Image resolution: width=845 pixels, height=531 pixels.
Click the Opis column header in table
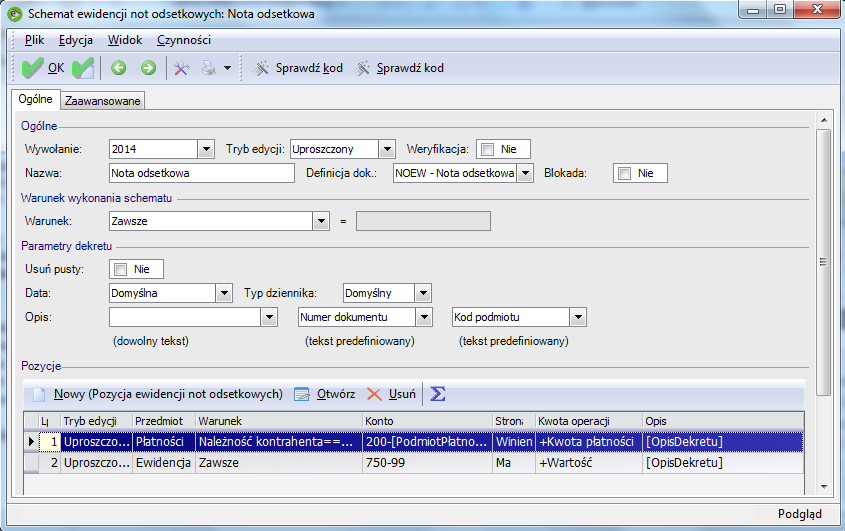723,421
